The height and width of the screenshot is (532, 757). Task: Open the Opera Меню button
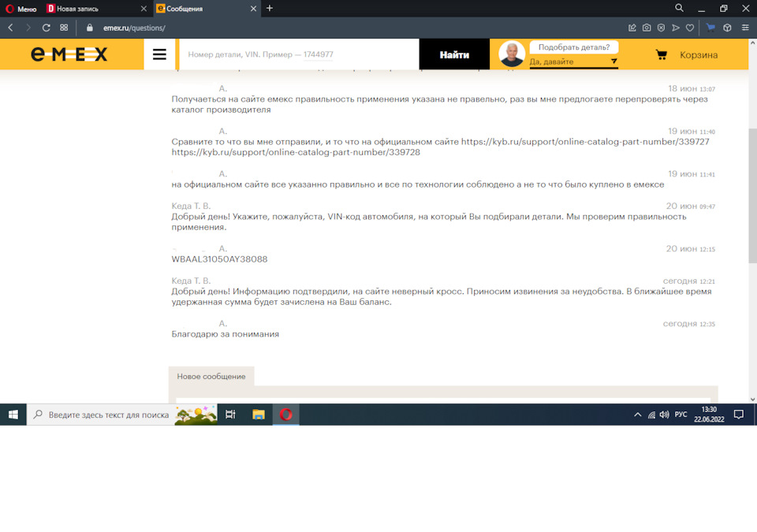click(x=21, y=9)
